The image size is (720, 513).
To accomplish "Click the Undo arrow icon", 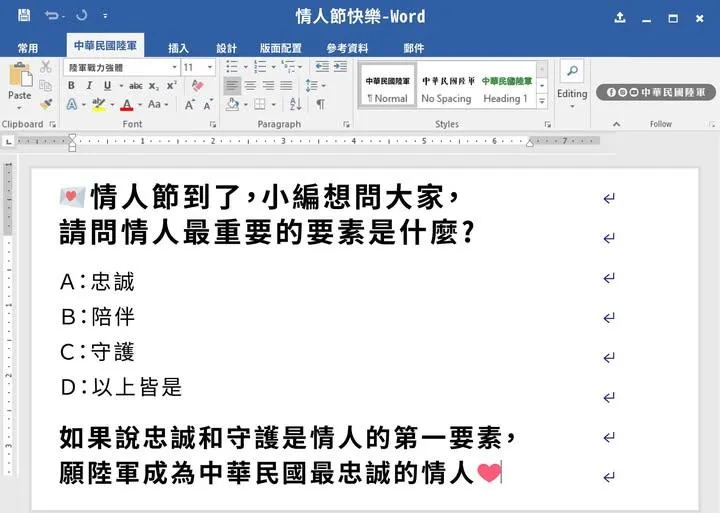I will tap(51, 16).
